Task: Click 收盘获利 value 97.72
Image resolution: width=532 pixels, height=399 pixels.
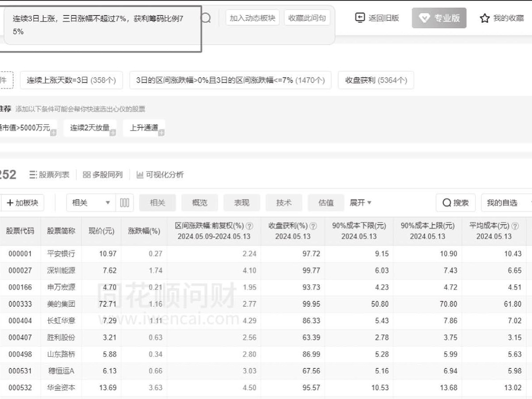Action: (310, 254)
